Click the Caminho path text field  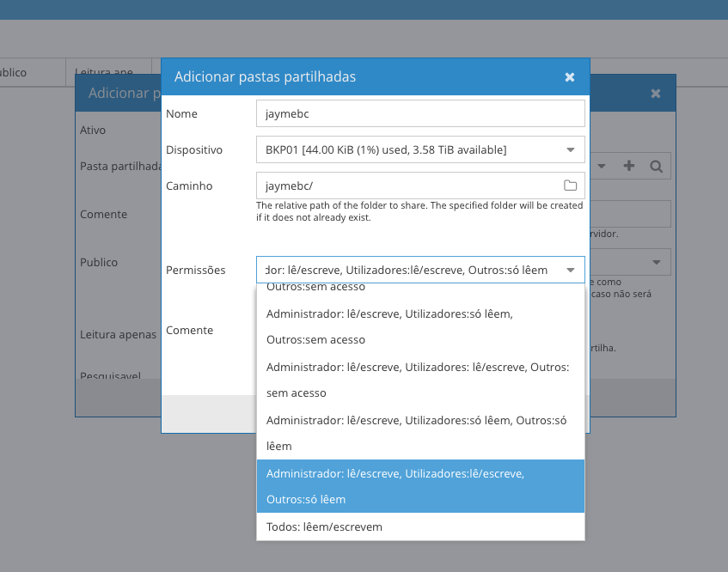click(x=408, y=186)
